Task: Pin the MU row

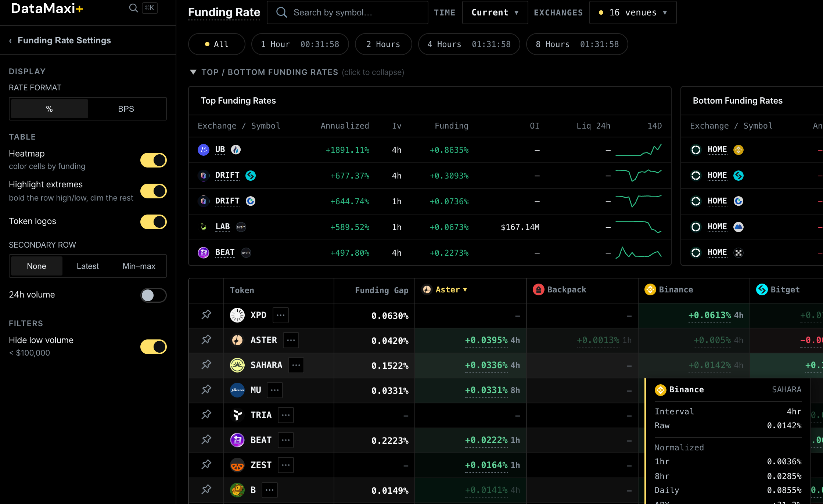Action: (206, 390)
